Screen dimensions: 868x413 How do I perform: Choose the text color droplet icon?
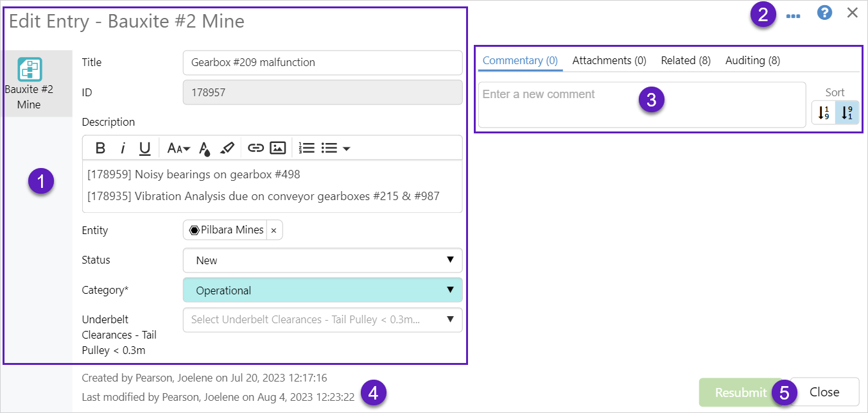click(x=205, y=149)
